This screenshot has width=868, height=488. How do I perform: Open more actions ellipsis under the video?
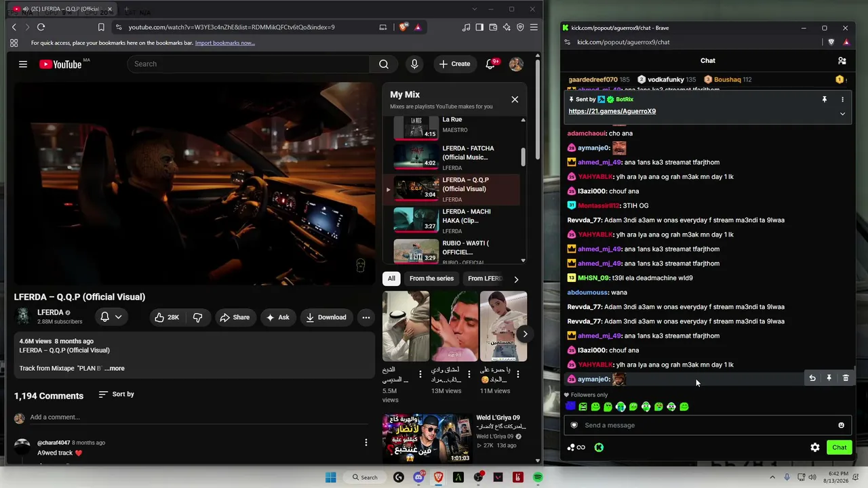pos(366,317)
